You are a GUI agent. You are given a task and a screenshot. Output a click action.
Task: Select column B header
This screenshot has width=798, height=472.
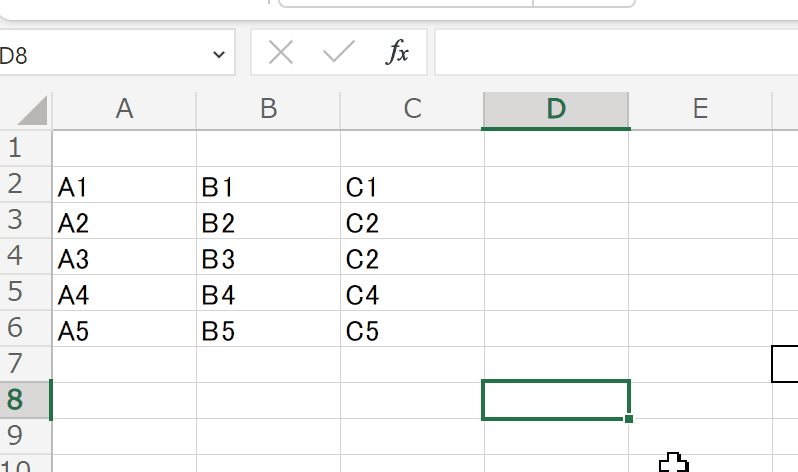(268, 110)
